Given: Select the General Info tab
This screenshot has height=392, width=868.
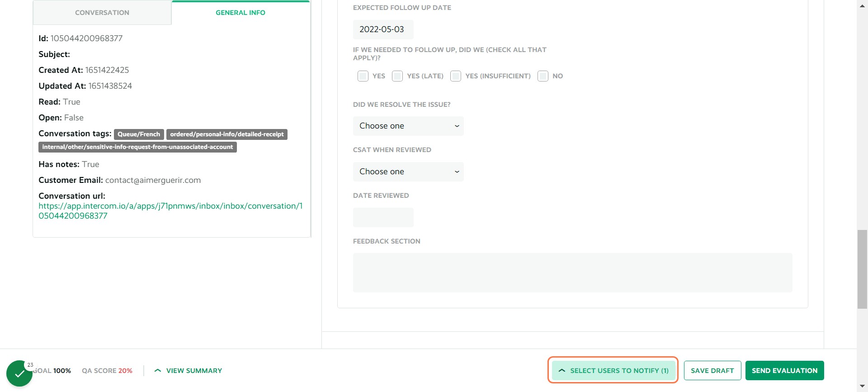Looking at the screenshot, I should [x=241, y=13].
